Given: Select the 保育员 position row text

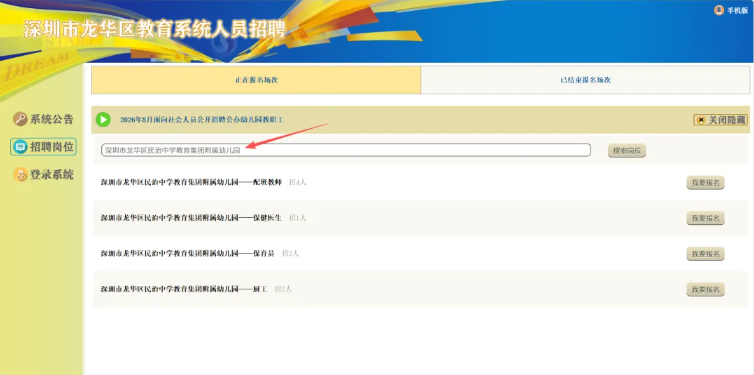Looking at the screenshot, I should [x=188, y=253].
